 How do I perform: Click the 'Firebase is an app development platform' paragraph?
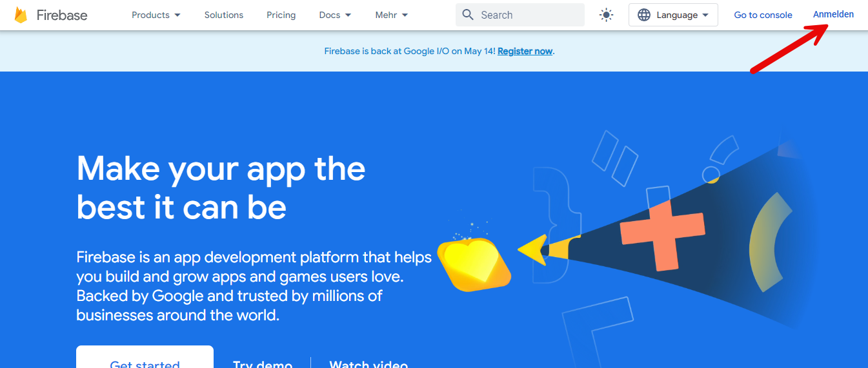coord(254,286)
